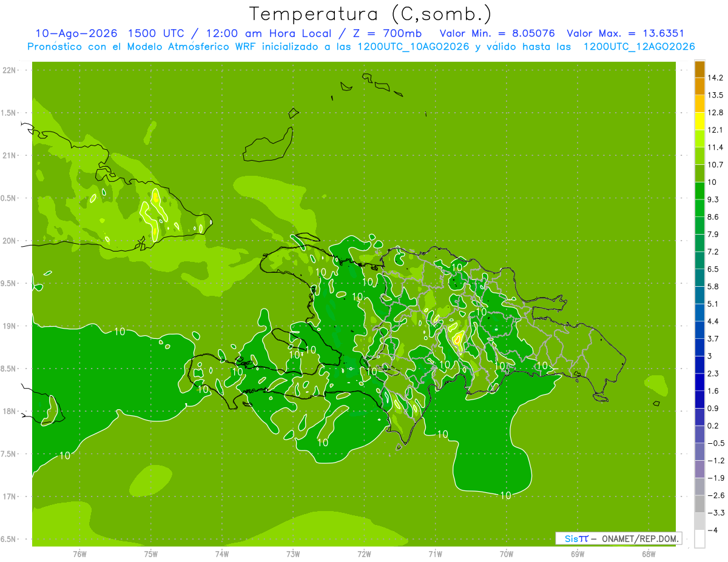The height and width of the screenshot is (562, 728).
Task: Click the 1.5N latitude axis label
Action: tap(9, 113)
